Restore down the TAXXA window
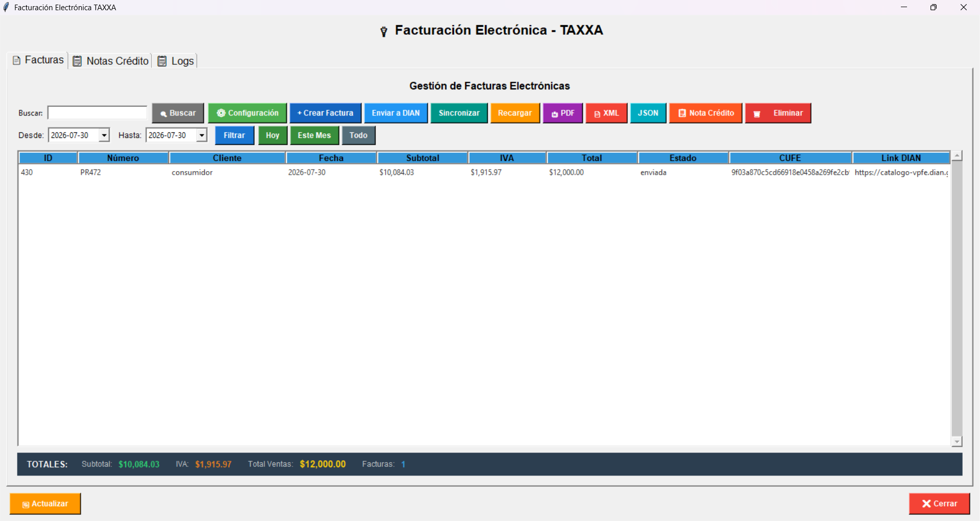This screenshot has height=521, width=980. [x=934, y=7]
